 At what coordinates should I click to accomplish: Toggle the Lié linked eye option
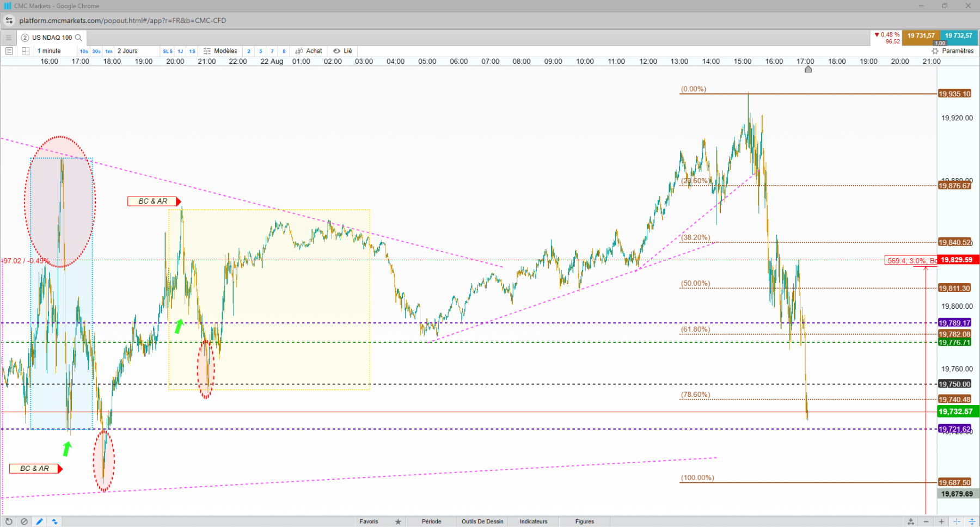343,51
